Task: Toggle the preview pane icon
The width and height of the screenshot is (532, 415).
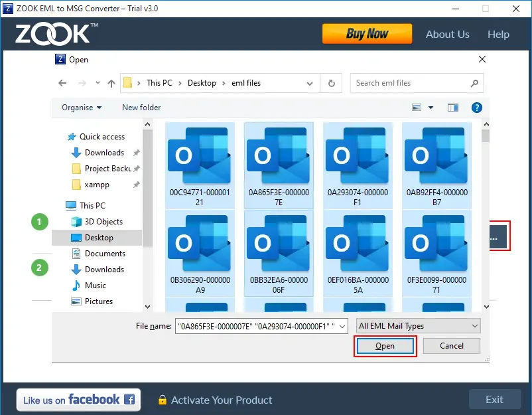Action: [453, 108]
